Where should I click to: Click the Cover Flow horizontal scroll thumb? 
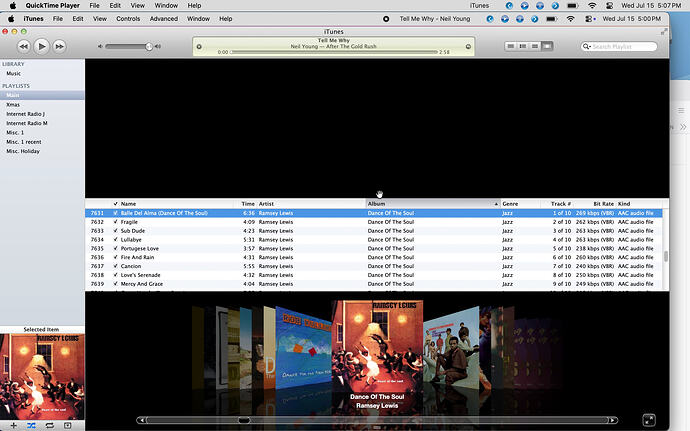244,420
